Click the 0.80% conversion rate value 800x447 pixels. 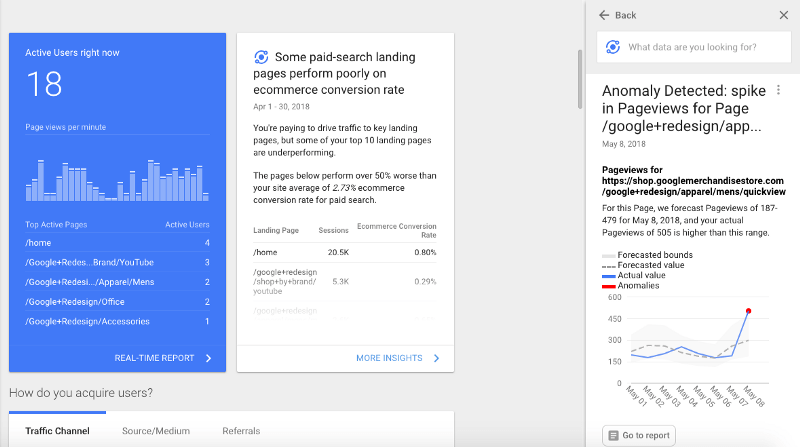tap(426, 253)
